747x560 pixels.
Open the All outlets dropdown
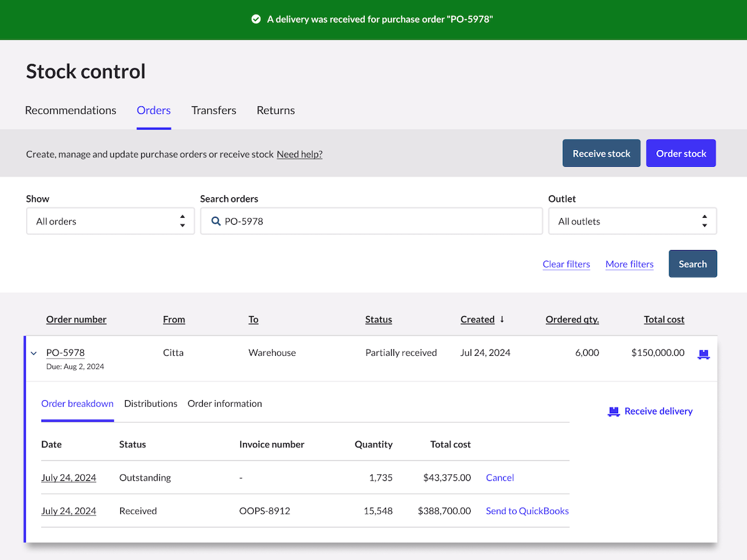click(632, 221)
